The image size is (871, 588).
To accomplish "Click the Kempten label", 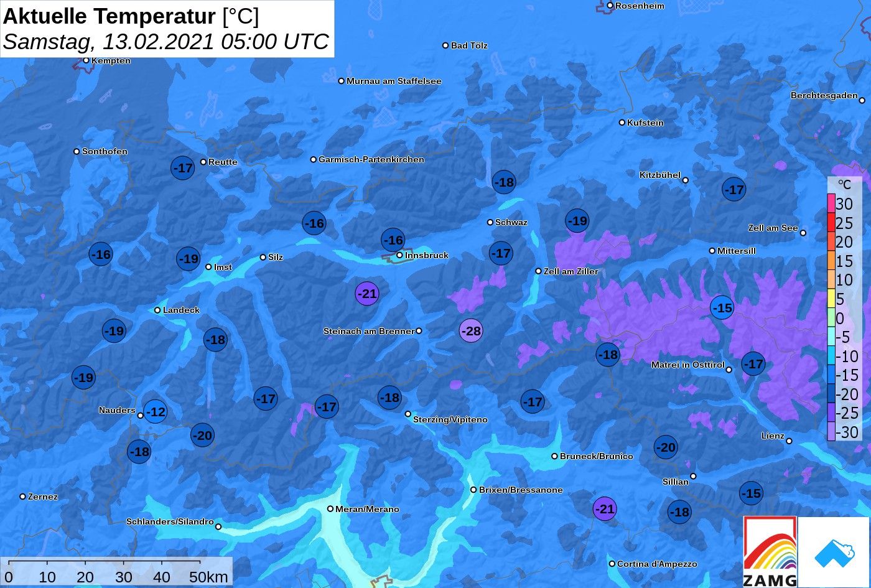I will (111, 60).
